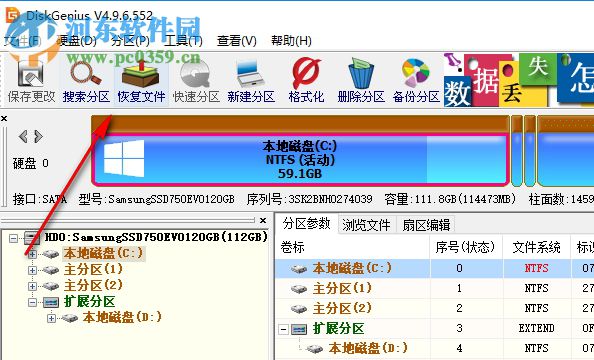The height and width of the screenshot is (360, 594).
Task: Select 本地磁盘(D:) row in partition table
Action: (x=435, y=348)
